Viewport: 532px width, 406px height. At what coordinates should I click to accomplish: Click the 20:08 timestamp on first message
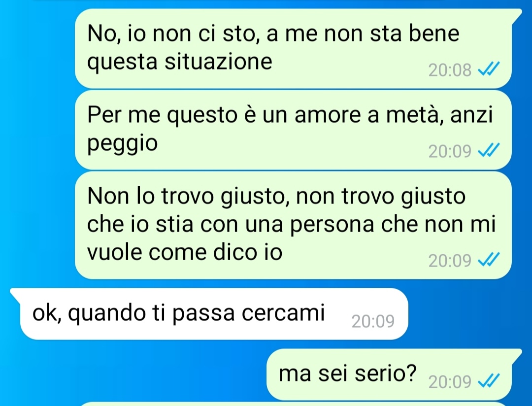[450, 70]
